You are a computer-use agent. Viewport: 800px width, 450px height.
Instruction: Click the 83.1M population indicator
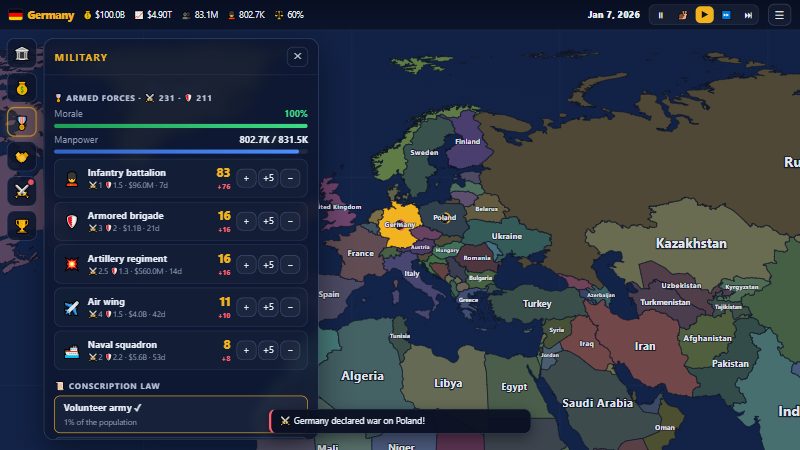click(x=200, y=15)
